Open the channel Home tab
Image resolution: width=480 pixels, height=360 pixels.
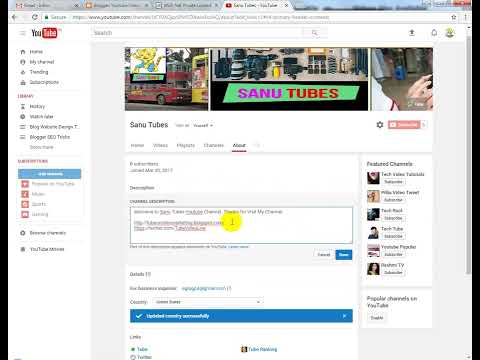coord(137,145)
